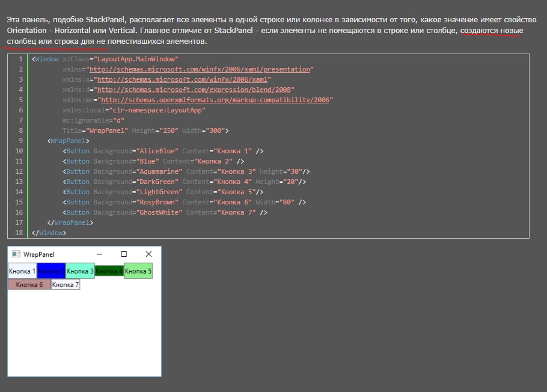Click the "AliceBlue" background value
The width and height of the screenshot is (547, 392).
pos(157,151)
